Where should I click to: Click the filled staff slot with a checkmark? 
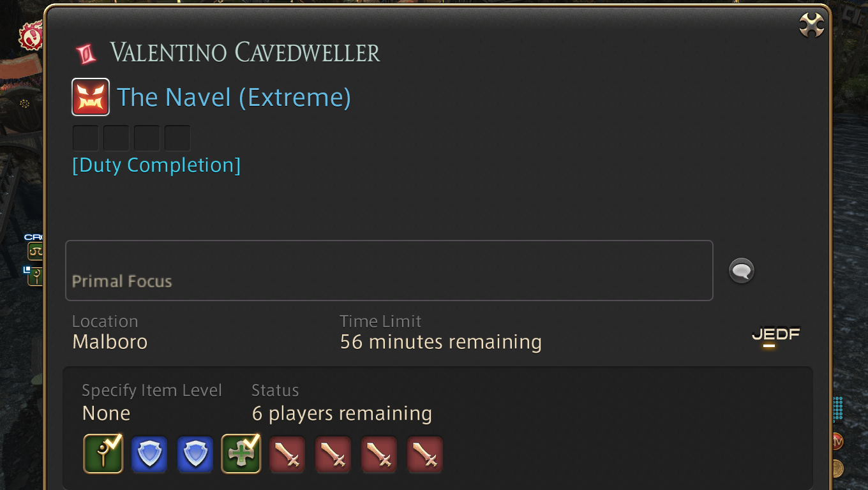[103, 454]
